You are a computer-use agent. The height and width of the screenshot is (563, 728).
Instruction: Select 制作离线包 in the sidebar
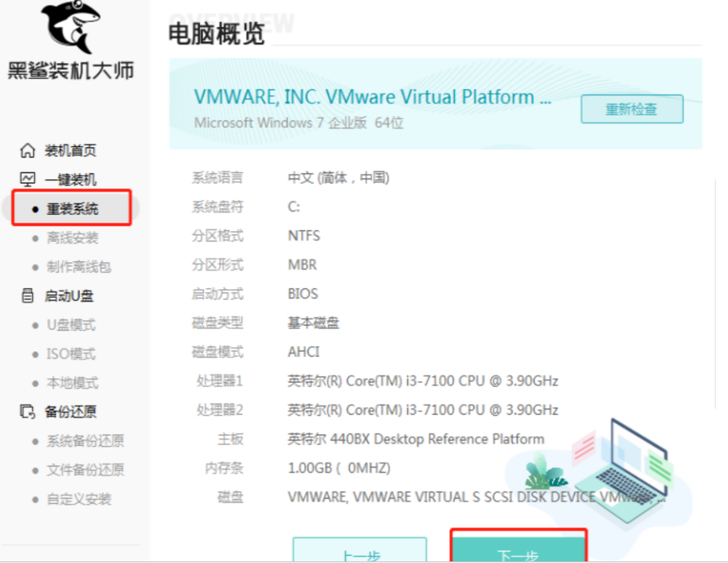pyautogui.click(x=79, y=267)
